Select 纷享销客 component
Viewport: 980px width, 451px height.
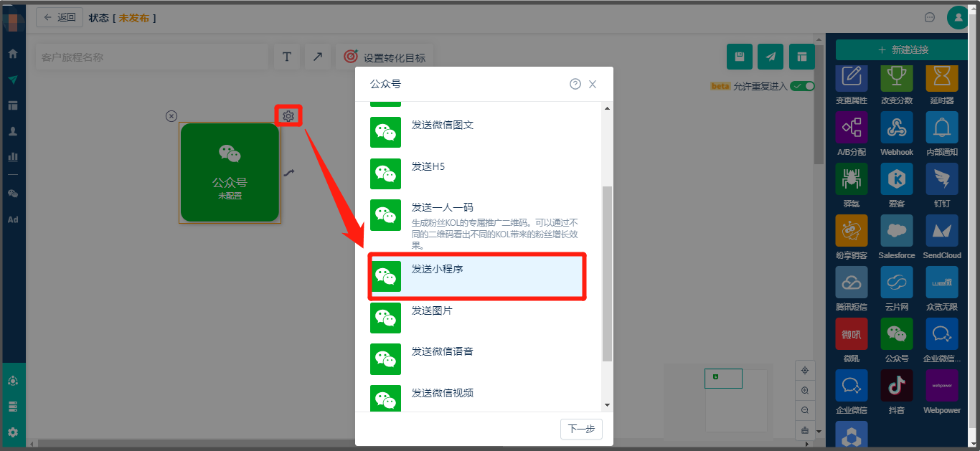point(852,237)
